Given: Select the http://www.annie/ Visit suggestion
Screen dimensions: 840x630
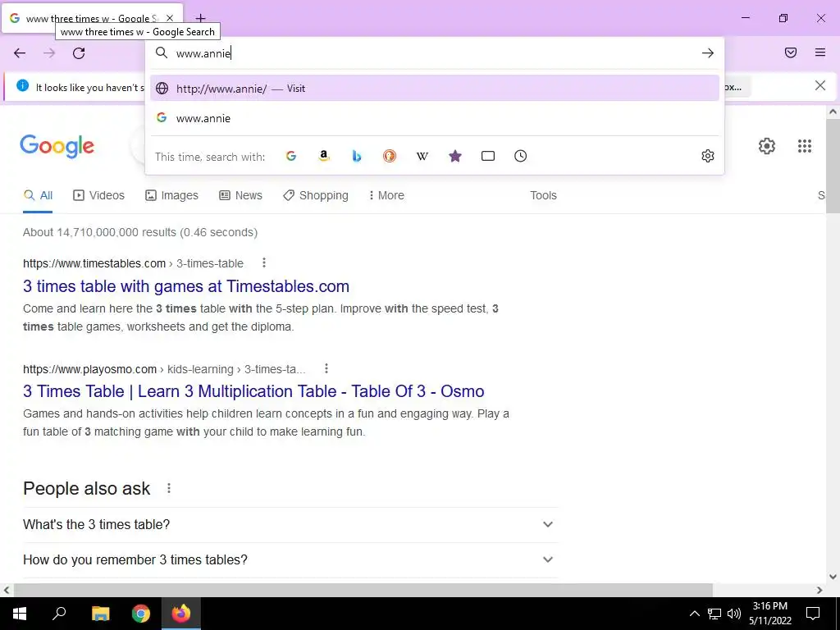Looking at the screenshot, I should (435, 89).
